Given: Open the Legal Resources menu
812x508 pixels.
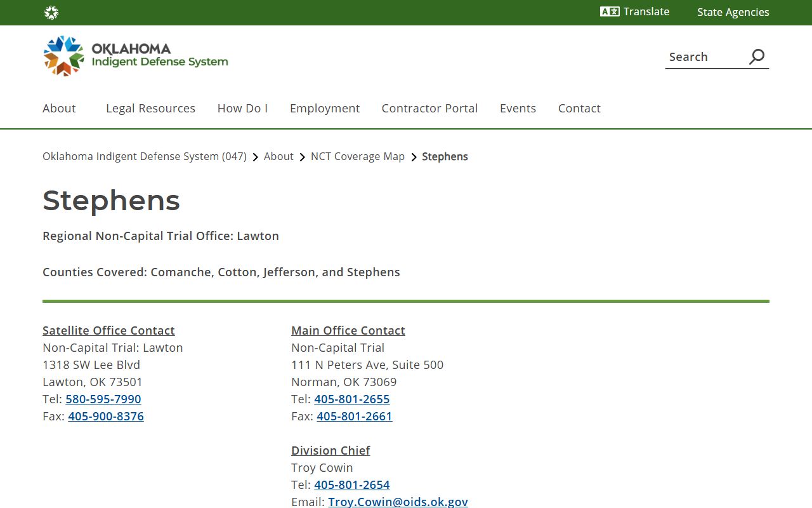Looking at the screenshot, I should coord(150,108).
